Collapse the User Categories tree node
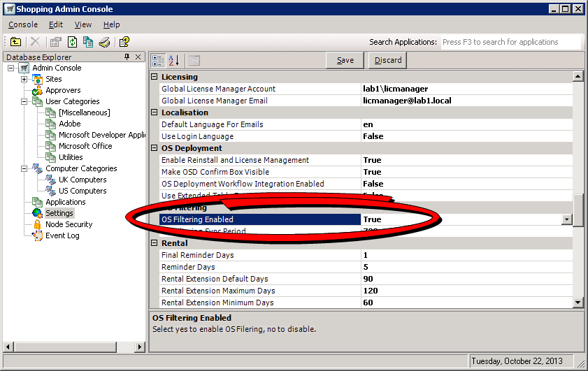 click(24, 101)
